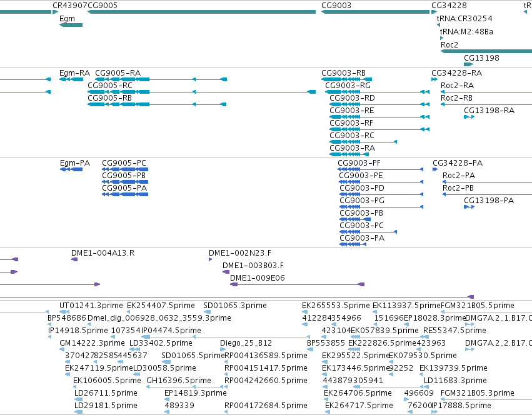
Task: Click the CG34228-PA protein label
Action: (458, 163)
